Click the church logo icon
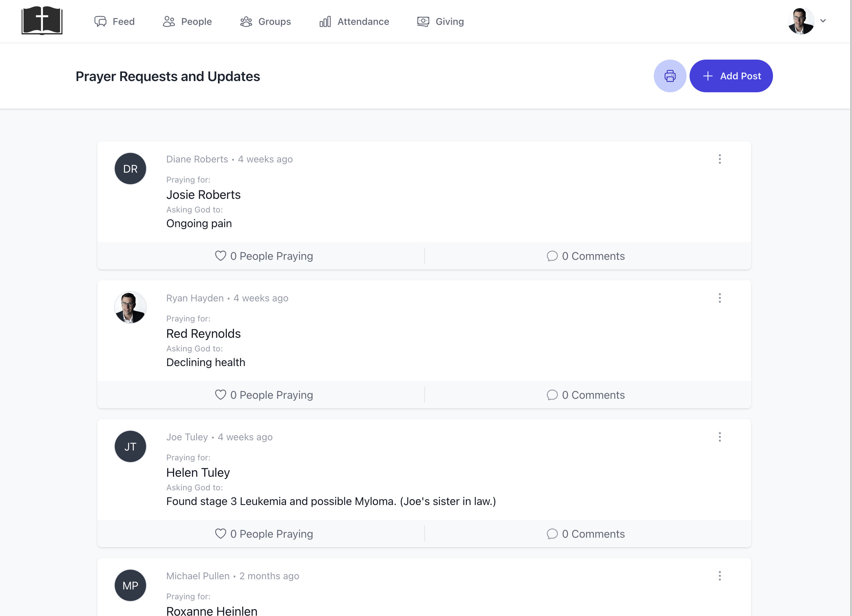 click(42, 20)
